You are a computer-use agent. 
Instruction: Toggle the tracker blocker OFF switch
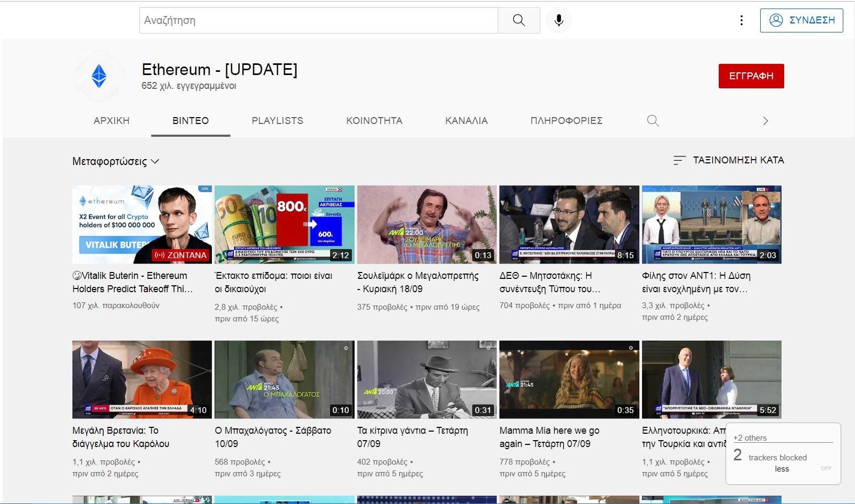(x=826, y=468)
